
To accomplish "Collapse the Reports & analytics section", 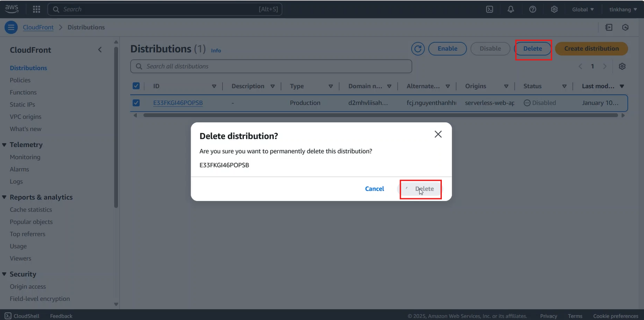I will [5, 197].
